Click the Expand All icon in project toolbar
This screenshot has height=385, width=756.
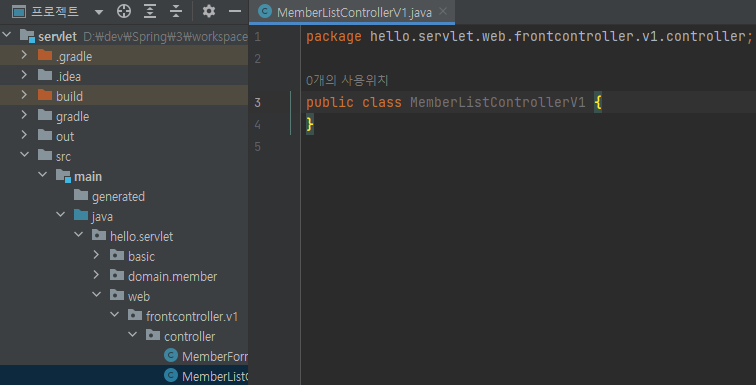(150, 12)
